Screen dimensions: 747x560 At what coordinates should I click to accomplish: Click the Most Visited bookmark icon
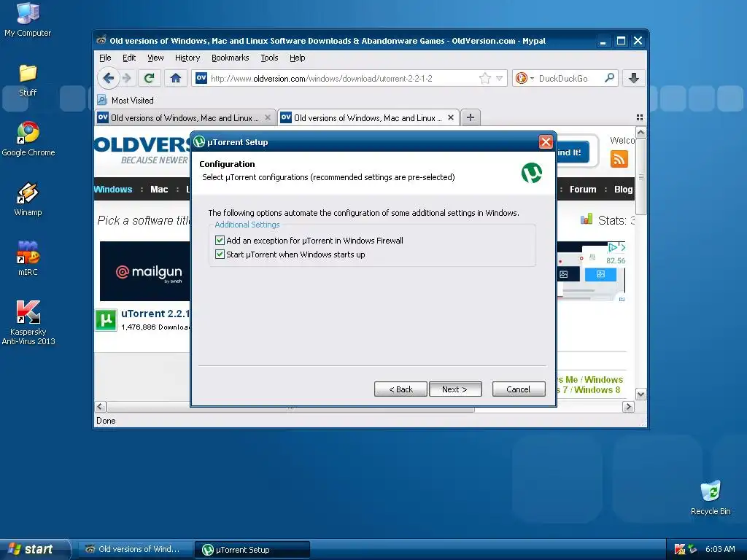(x=102, y=100)
